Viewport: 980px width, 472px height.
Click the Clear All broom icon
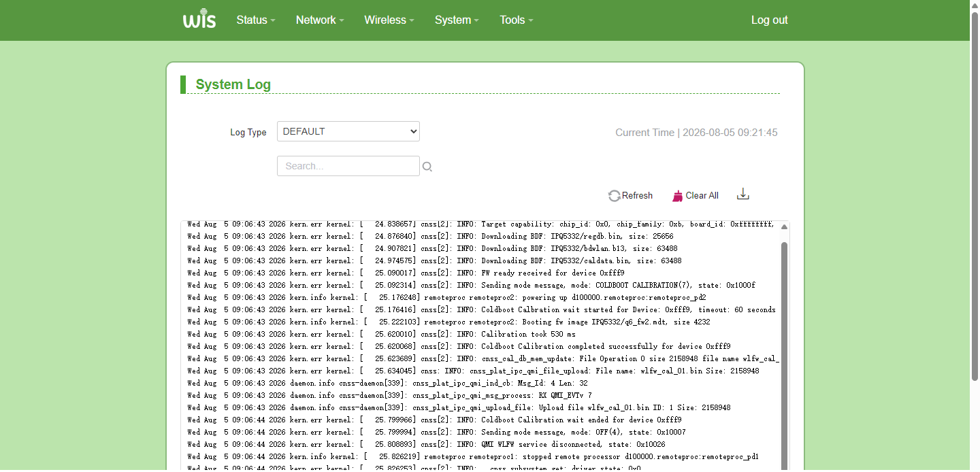(677, 196)
